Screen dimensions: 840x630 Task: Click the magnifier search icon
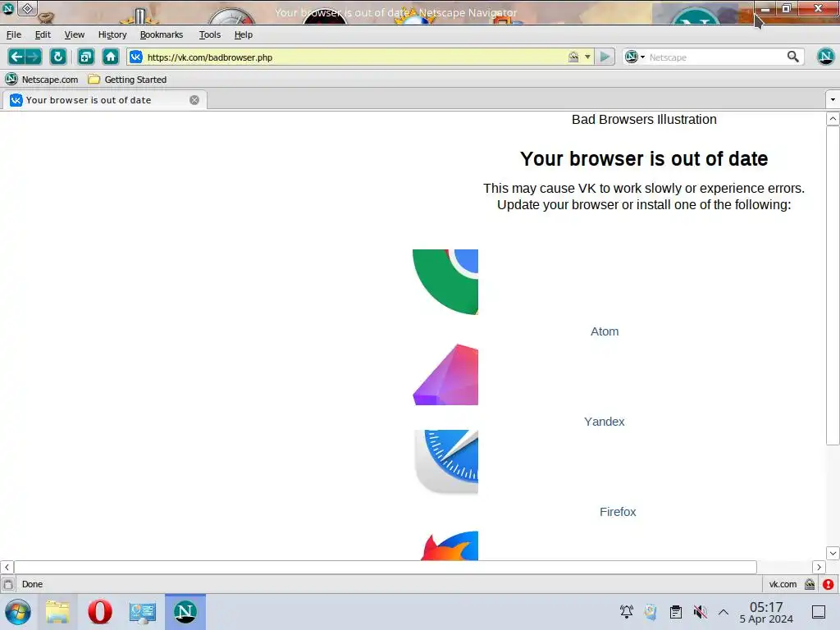793,57
